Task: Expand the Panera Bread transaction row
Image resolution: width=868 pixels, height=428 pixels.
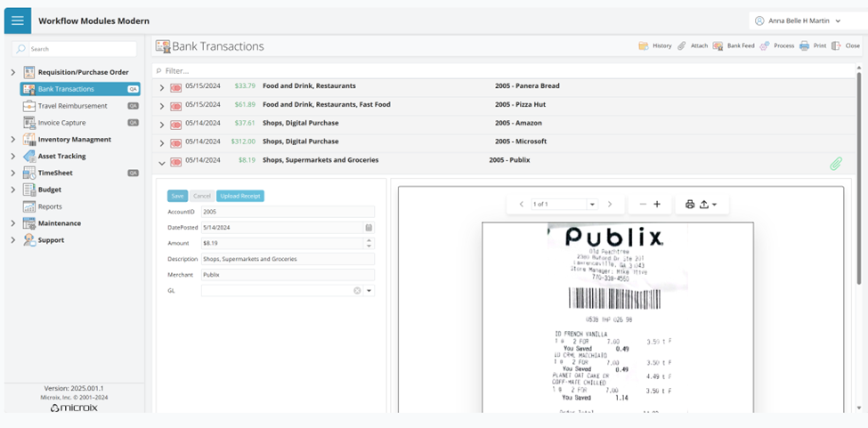Action: tap(162, 87)
